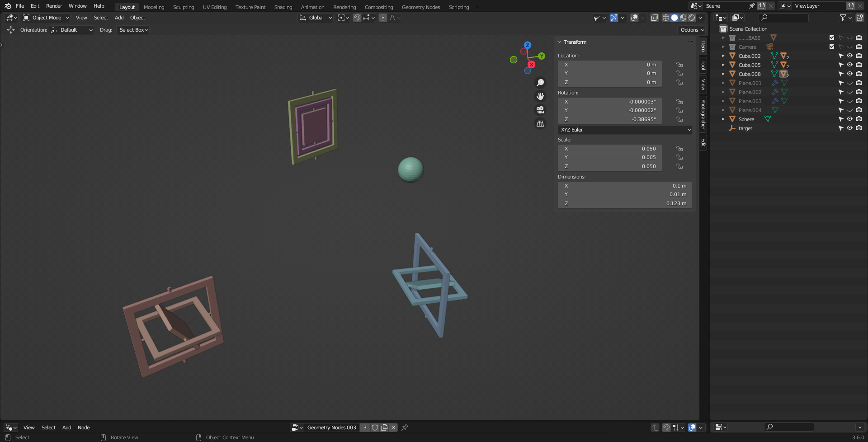Collapse the Transform panel
Screen dimensions: 868x442
tap(560, 42)
